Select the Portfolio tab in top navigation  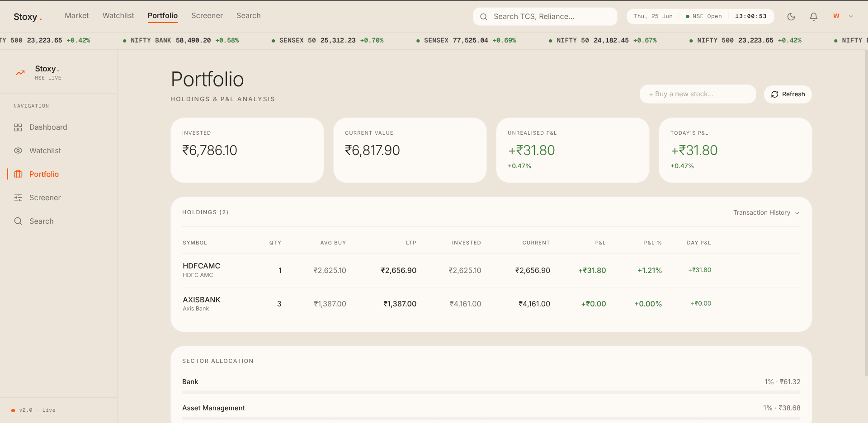[x=163, y=16]
